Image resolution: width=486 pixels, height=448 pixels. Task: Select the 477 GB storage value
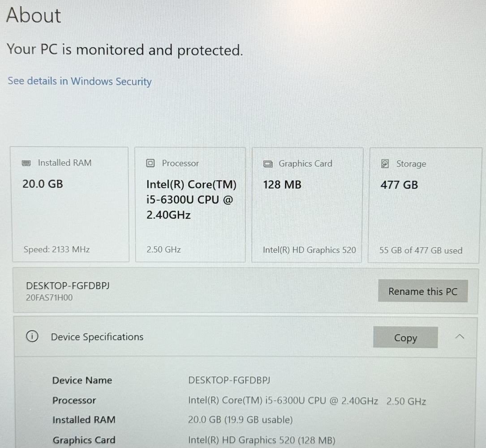tap(399, 185)
